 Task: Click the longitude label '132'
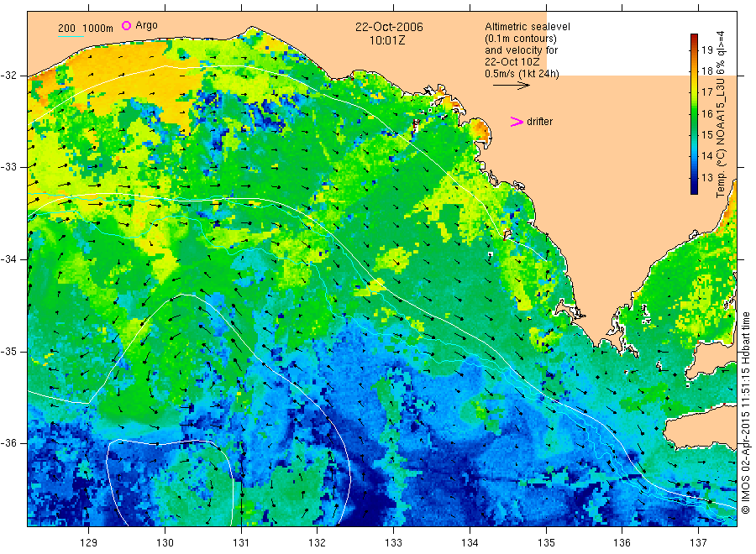pyautogui.click(x=318, y=543)
